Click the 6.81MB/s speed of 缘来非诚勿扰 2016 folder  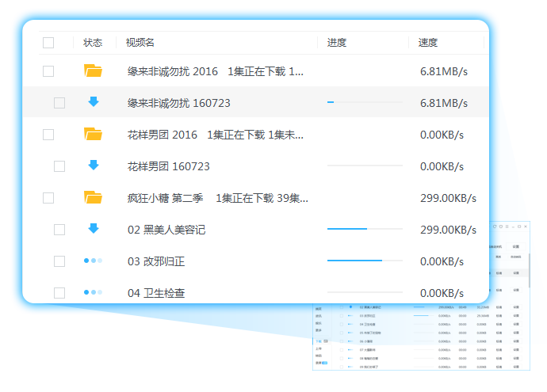tap(444, 71)
